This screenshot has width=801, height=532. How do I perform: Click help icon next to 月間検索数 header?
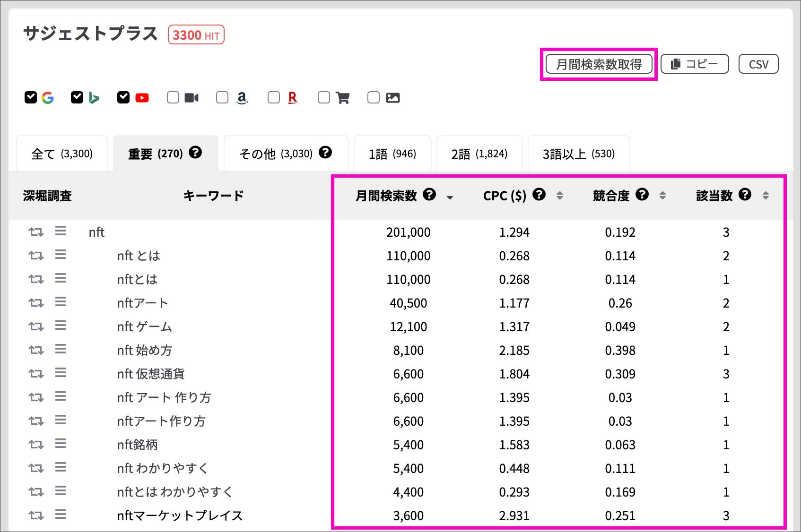tap(429, 195)
